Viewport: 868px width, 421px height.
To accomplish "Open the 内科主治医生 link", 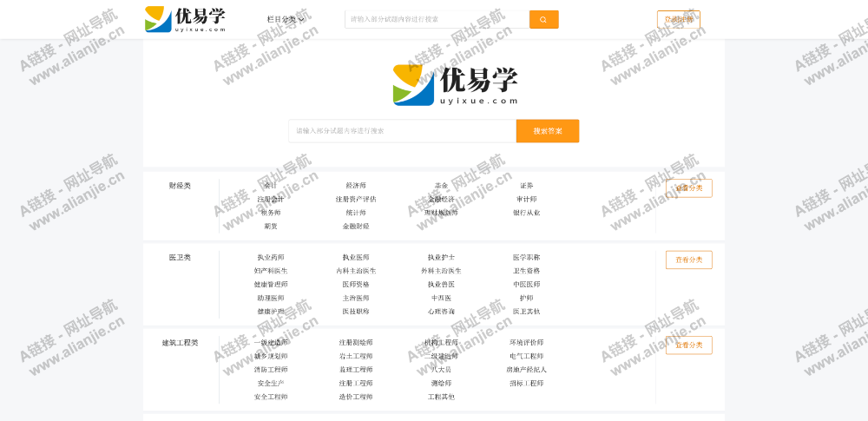I will (356, 271).
